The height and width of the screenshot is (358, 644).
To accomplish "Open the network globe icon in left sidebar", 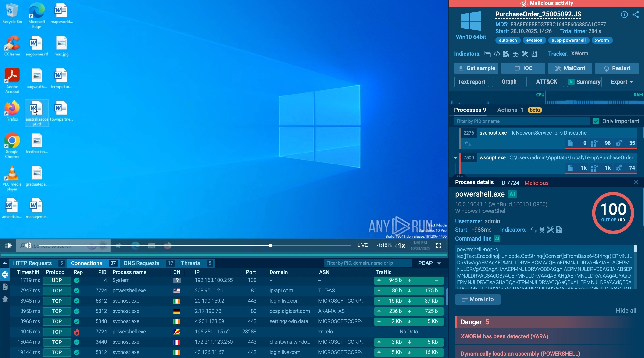I will click(5, 275).
